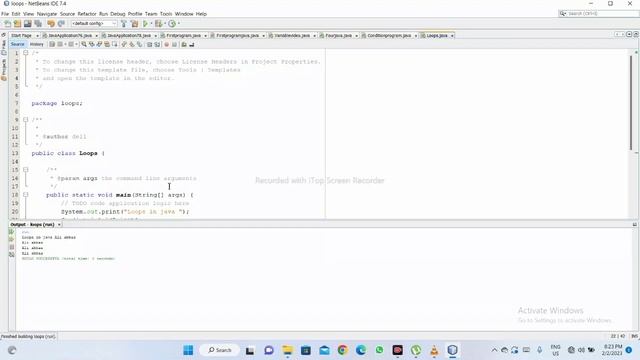640x360 pixels.
Task: Open the Debug menu
Action: pyautogui.click(x=118, y=14)
